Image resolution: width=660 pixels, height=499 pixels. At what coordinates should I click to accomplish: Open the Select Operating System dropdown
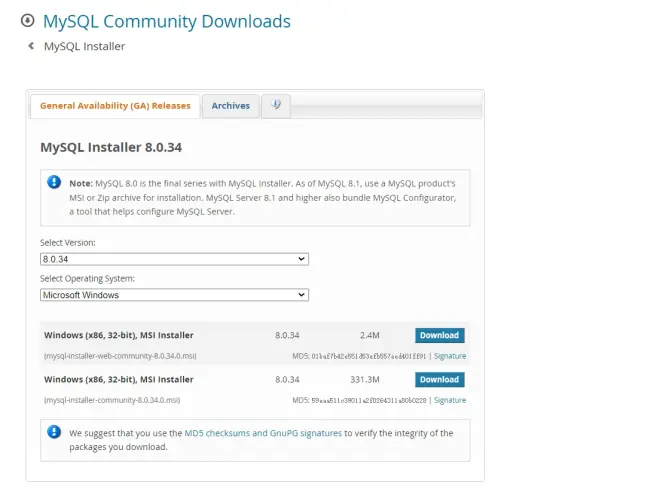(174, 295)
